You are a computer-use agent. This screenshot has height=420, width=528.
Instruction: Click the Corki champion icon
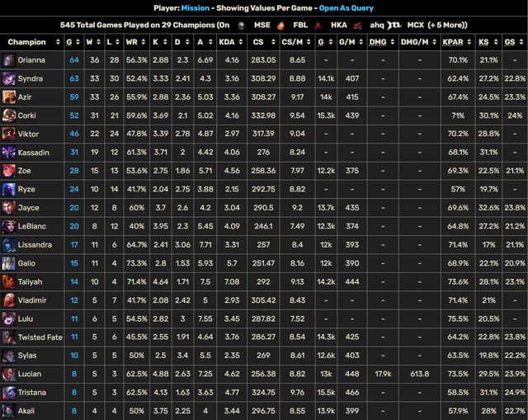[x=9, y=116]
